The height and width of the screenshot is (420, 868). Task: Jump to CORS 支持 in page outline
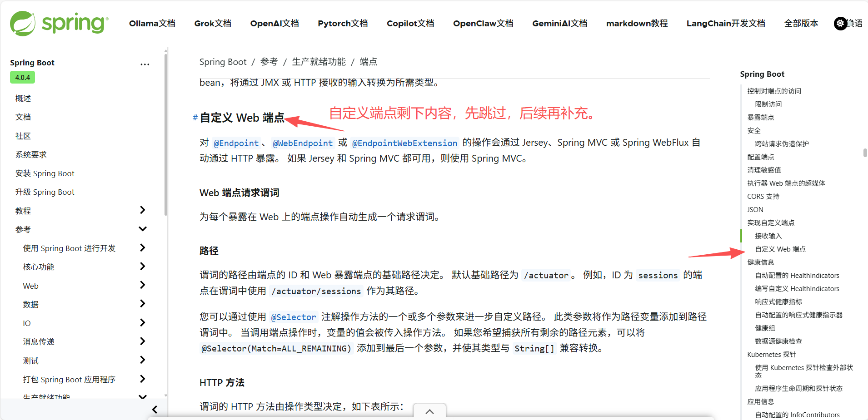click(x=763, y=197)
